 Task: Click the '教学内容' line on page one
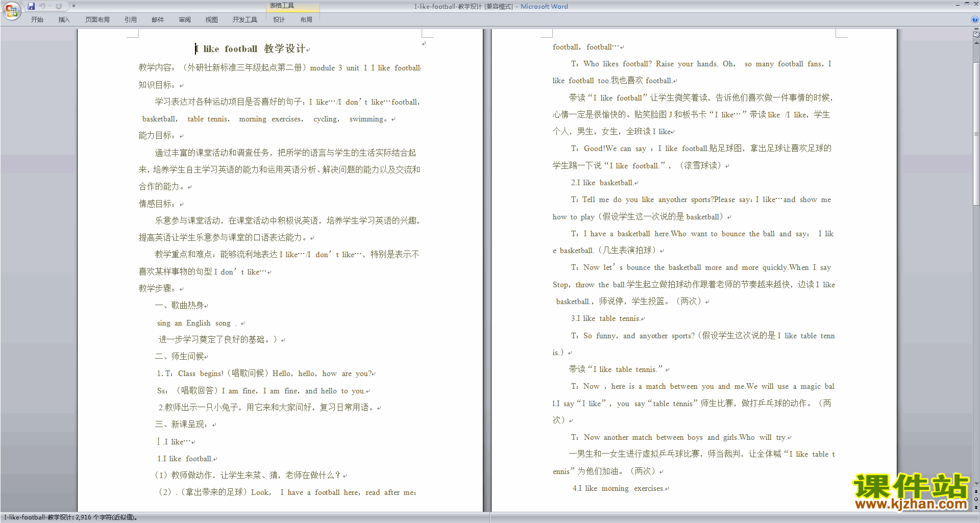280,68
